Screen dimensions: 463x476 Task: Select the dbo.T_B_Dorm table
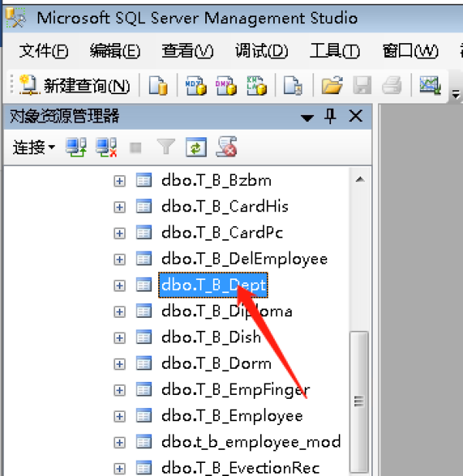click(216, 363)
